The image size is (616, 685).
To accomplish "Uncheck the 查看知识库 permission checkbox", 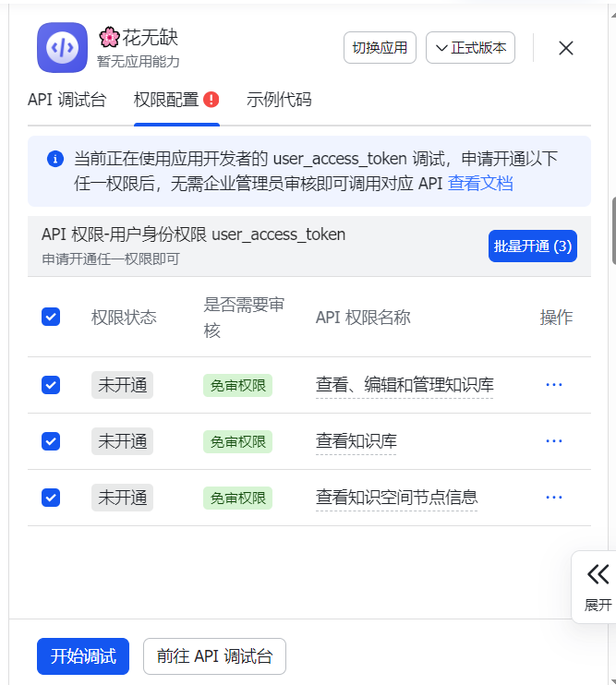I will [51, 441].
